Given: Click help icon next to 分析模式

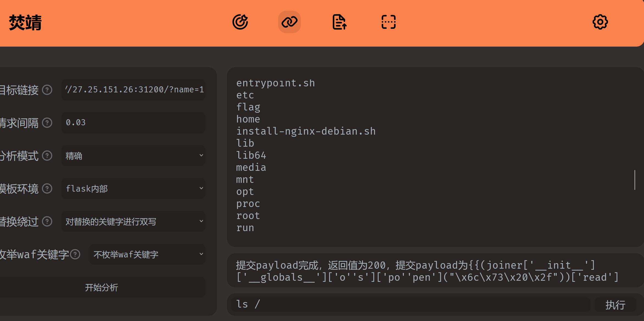Looking at the screenshot, I should [47, 156].
